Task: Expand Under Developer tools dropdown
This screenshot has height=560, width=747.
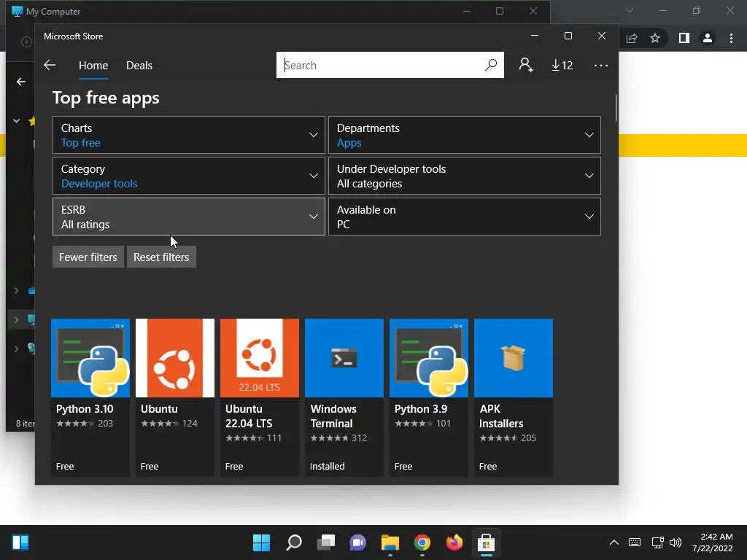Action: [x=465, y=176]
